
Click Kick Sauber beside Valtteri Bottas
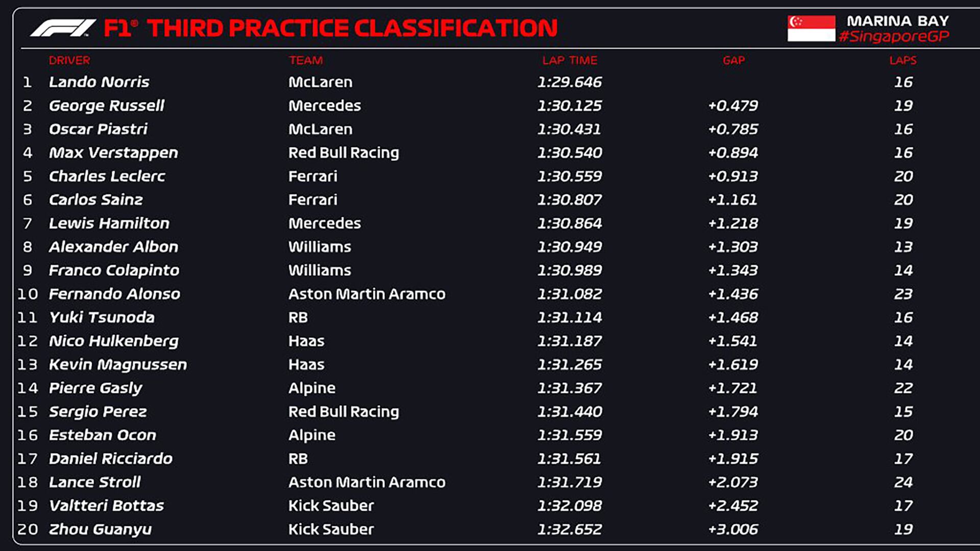tap(331, 506)
